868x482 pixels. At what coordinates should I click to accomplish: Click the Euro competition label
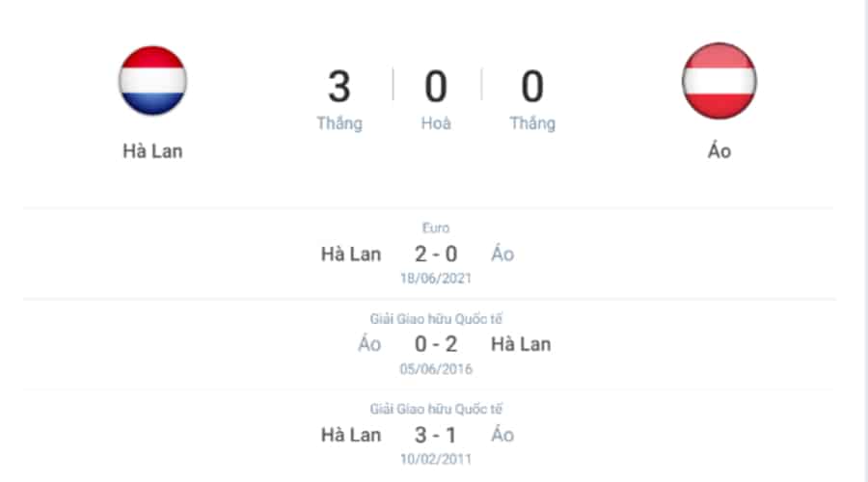pyautogui.click(x=436, y=228)
